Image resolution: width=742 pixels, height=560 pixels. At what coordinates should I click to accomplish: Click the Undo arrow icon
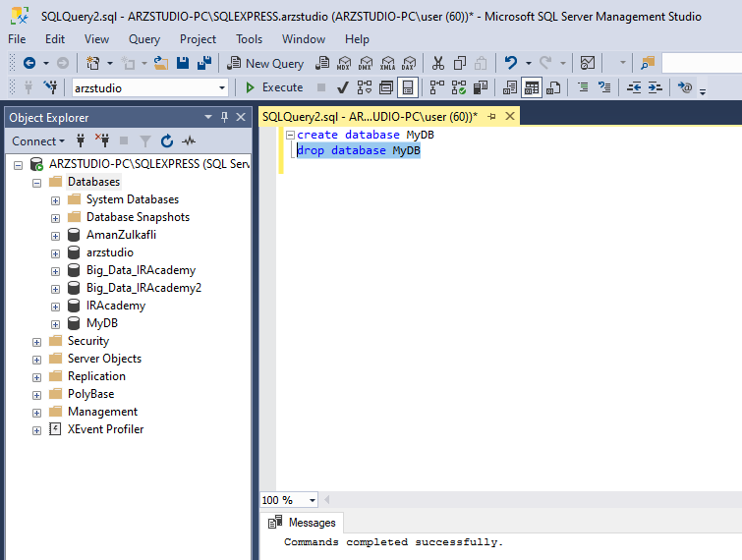pos(511,63)
